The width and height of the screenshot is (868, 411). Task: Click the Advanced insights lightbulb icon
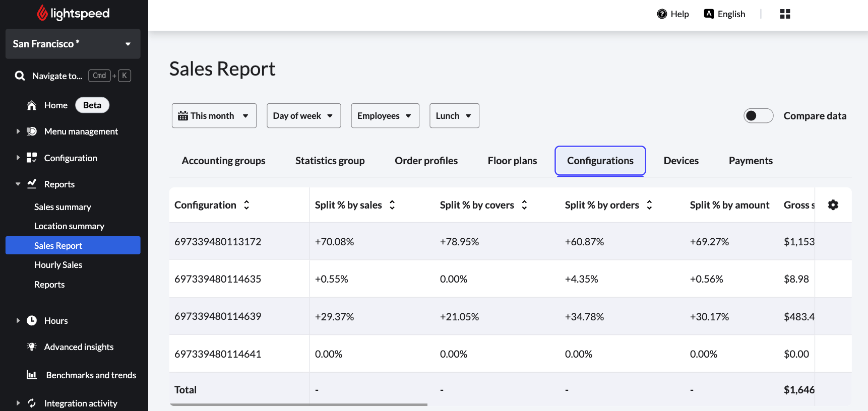click(32, 347)
